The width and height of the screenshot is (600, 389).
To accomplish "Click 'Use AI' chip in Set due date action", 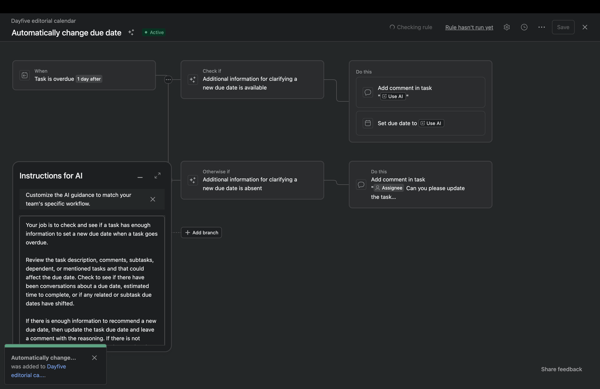I will click(x=431, y=123).
